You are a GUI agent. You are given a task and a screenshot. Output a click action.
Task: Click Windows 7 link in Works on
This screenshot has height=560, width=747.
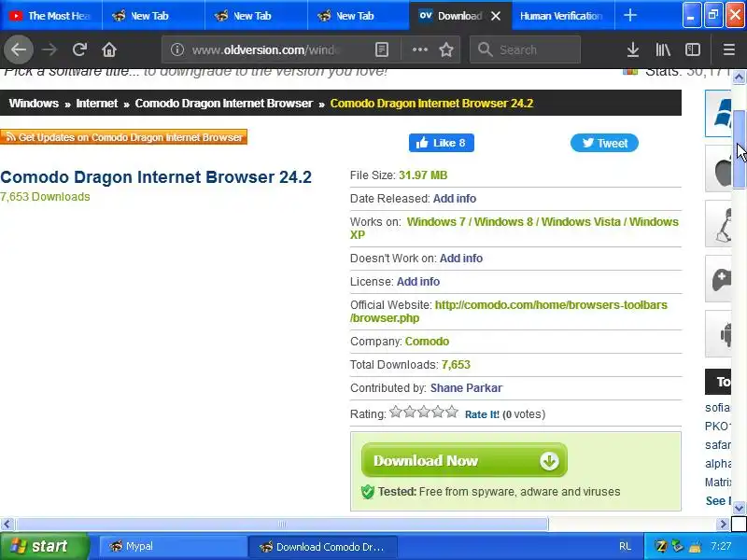pos(436,222)
